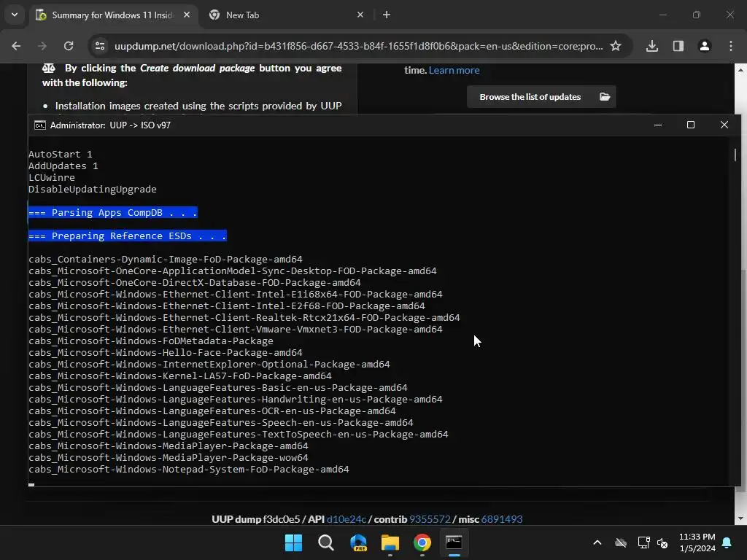Open the muted volume tray icon
747x560 pixels.
[x=662, y=542]
